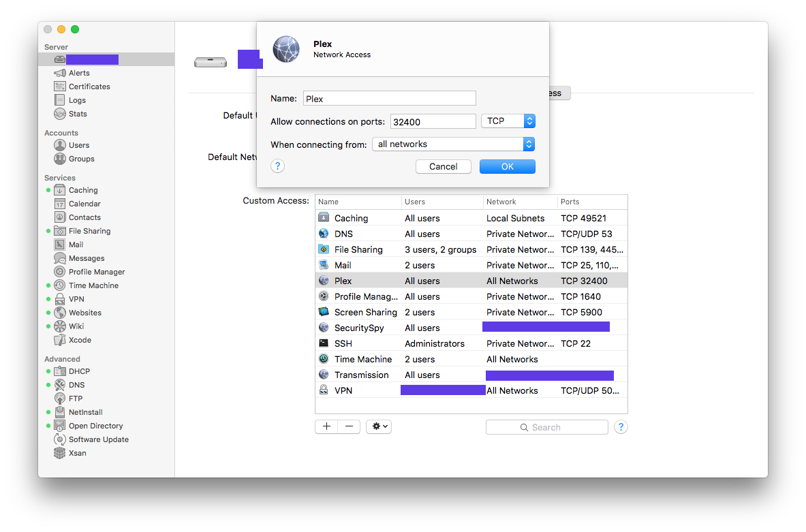The height and width of the screenshot is (532, 806).
Task: Click the ports field showing 32400
Action: tap(433, 121)
